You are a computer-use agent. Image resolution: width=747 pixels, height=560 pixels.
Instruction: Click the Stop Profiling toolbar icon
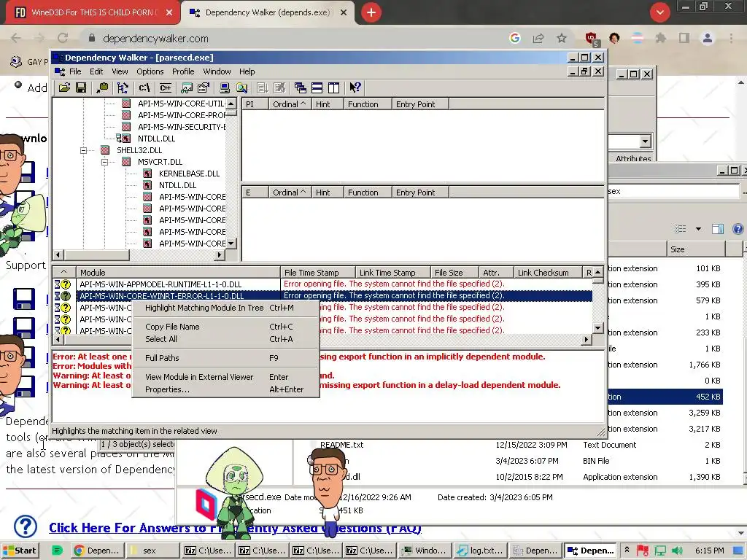pyautogui.click(x=279, y=87)
